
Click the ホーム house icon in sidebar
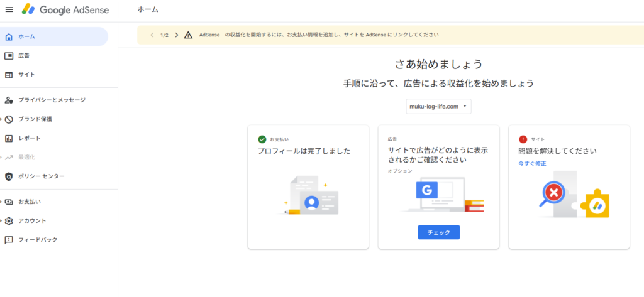9,36
